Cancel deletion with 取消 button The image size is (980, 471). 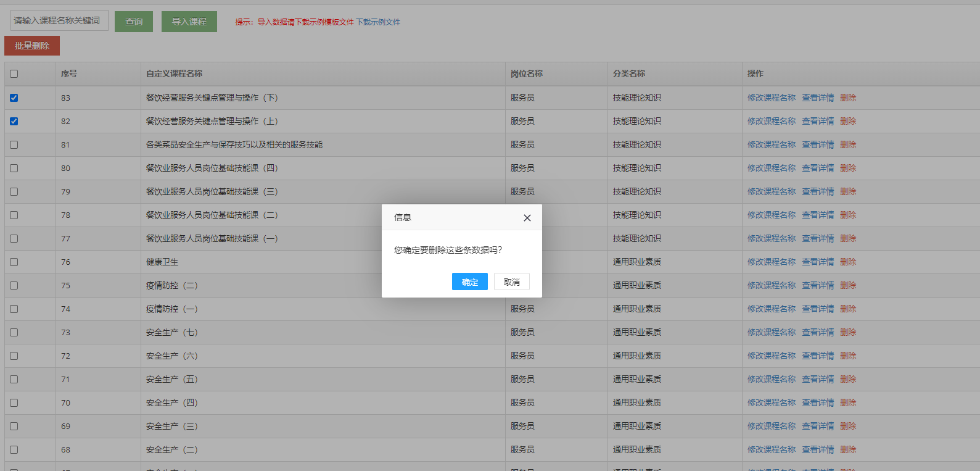[x=511, y=281]
